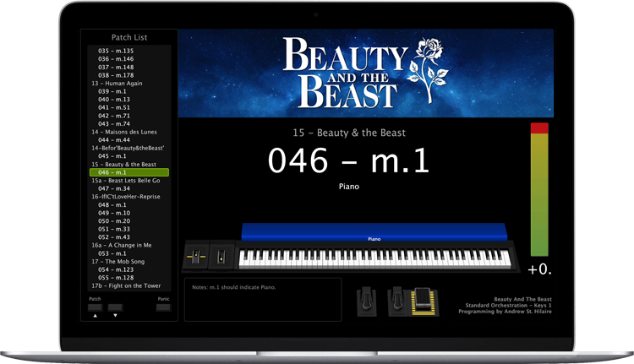The image size is (634, 364).
Task: Select patch 049 – m.10
Action: pos(129,213)
